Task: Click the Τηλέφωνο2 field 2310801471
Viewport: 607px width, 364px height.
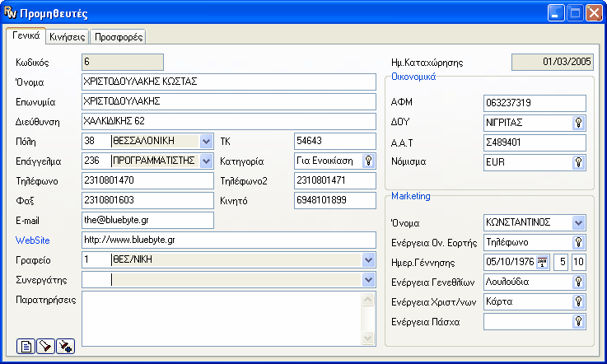Action: (335, 180)
